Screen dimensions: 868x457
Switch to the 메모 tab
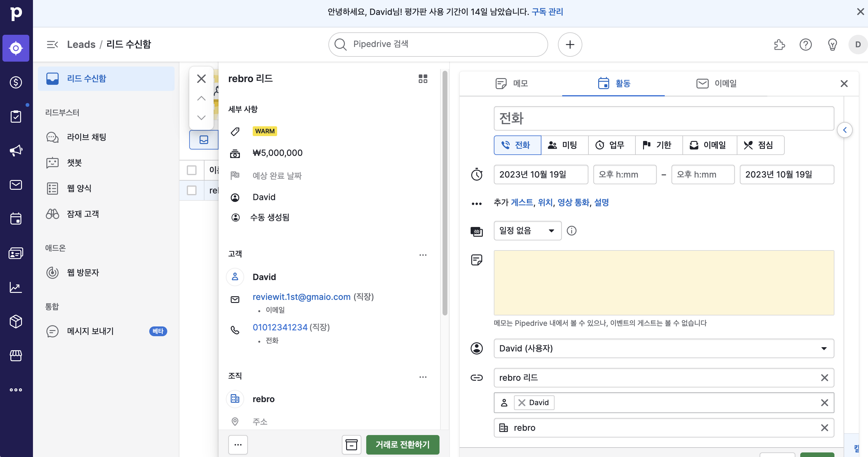pyautogui.click(x=512, y=84)
